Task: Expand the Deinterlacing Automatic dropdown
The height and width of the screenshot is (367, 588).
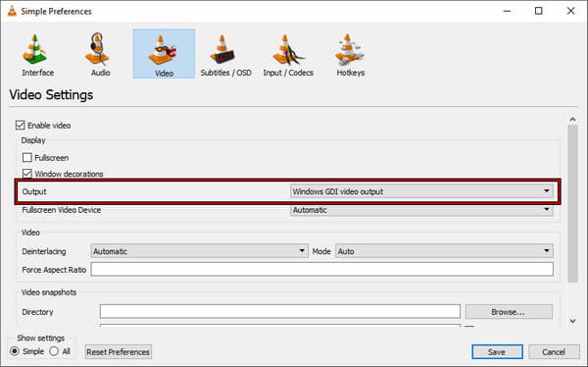Action: (199, 251)
